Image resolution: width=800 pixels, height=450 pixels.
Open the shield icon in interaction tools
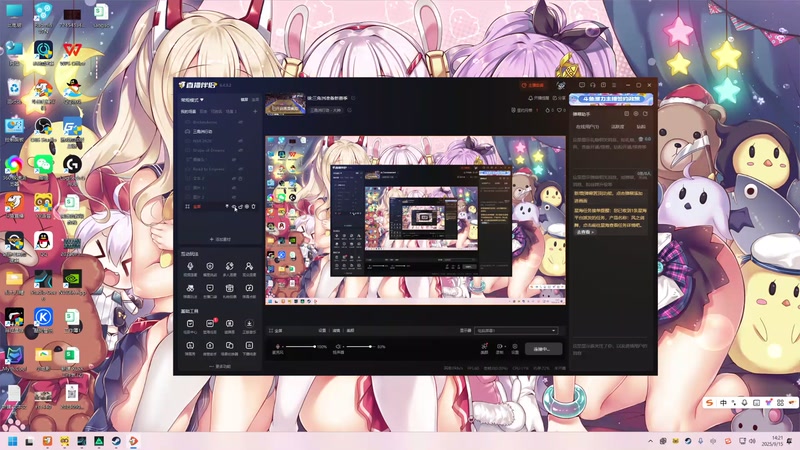coord(210,266)
